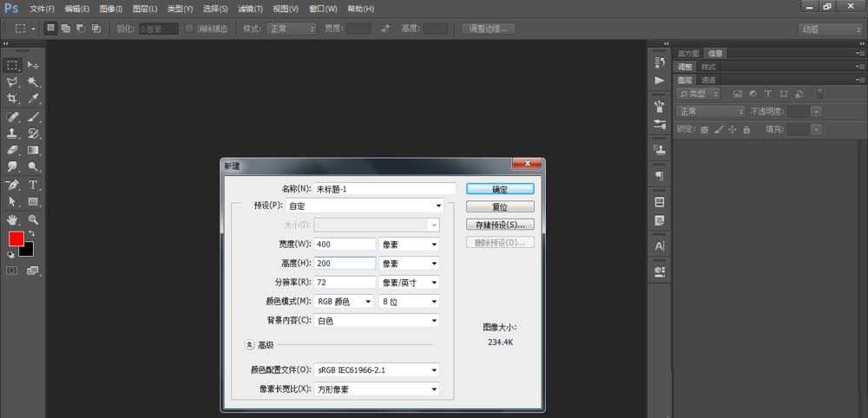Select the Eyedropper tool

(x=34, y=99)
